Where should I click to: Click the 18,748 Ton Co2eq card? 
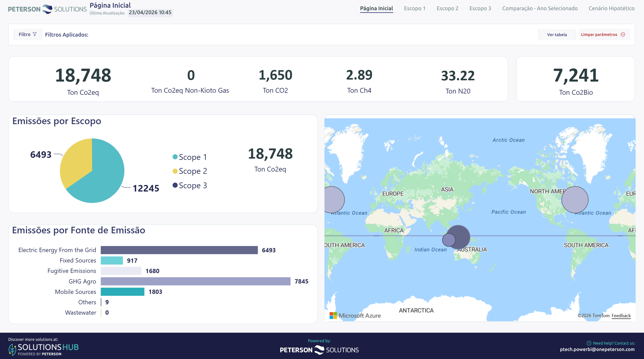[x=83, y=81]
